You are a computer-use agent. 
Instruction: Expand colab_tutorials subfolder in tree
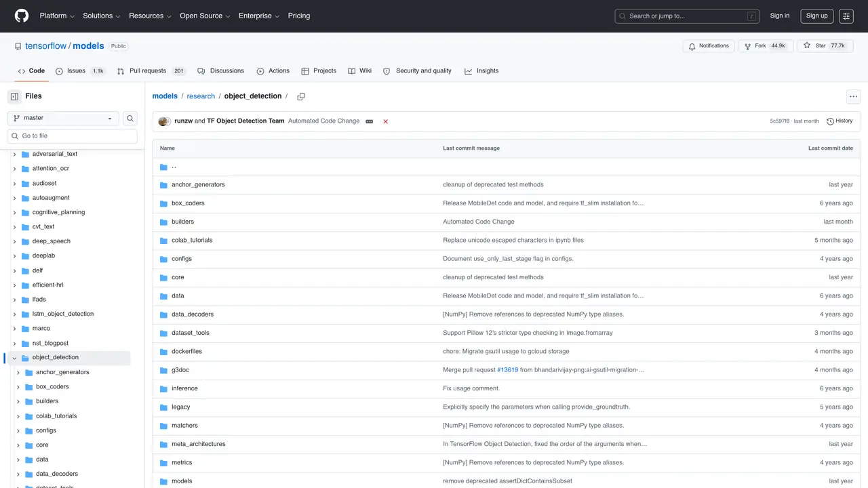[18, 416]
